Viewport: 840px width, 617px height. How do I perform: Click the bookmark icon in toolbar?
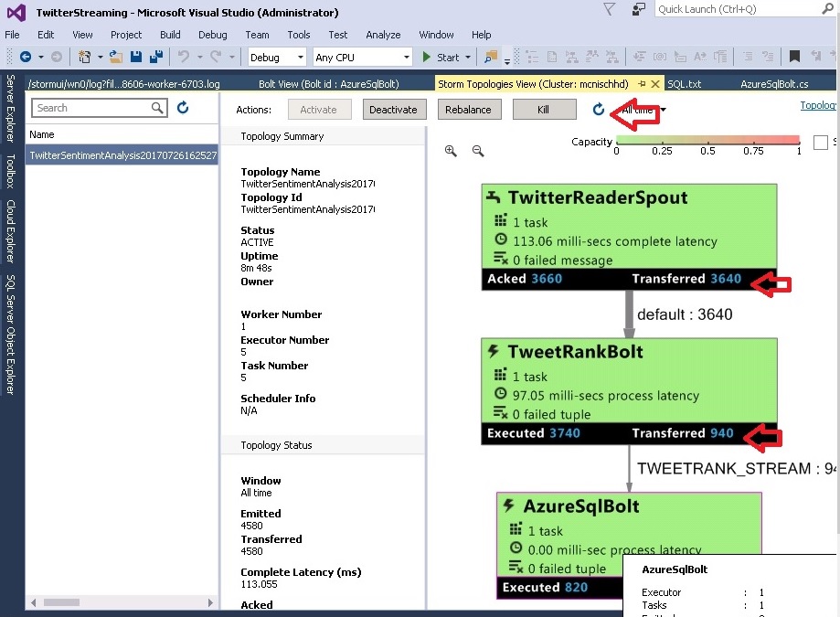794,57
